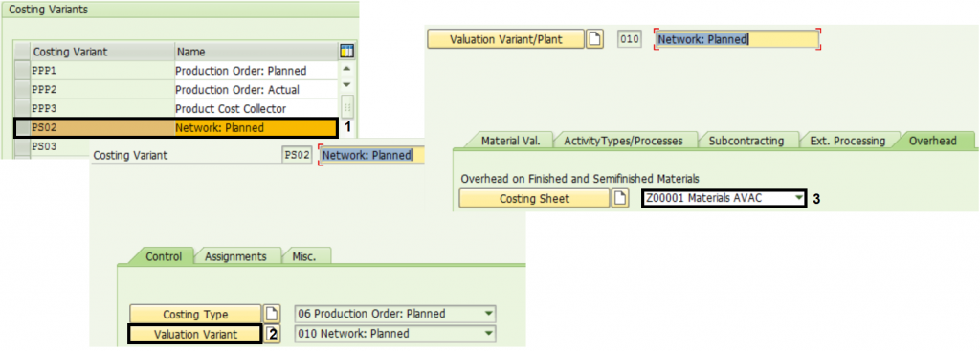
Task: Click Valuation Variant/Plant description field Network: Planned
Action: point(737,39)
